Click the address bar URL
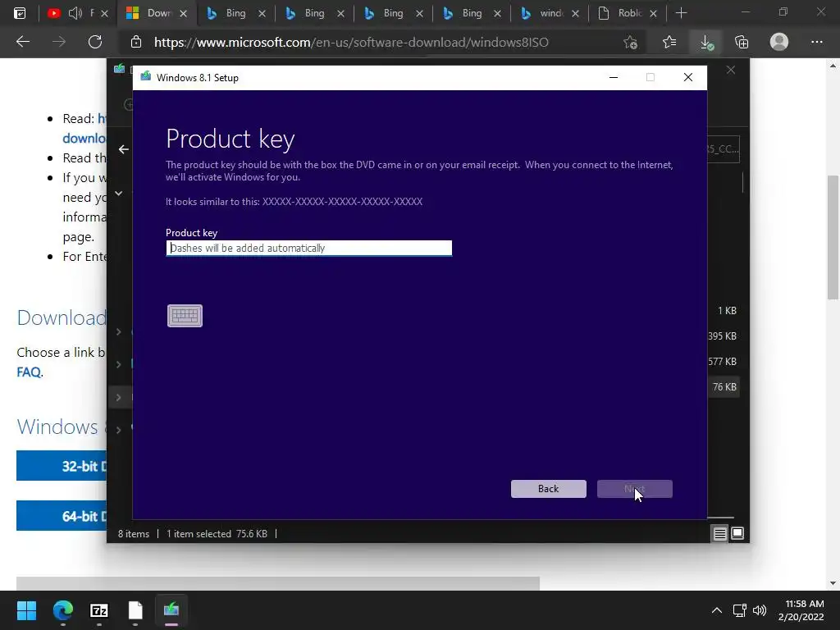 (351, 43)
